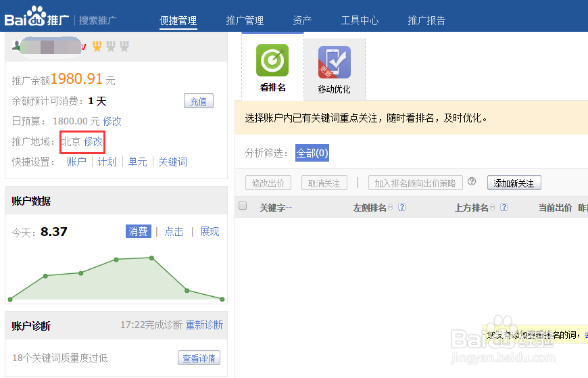Click 修改 next to daily budget
The height and width of the screenshot is (378, 588).
click(112, 121)
